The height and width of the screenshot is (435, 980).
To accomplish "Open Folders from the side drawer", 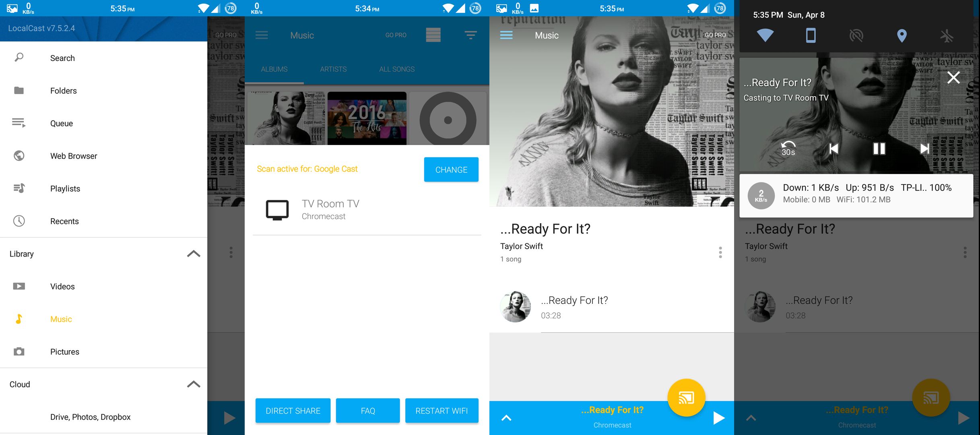I will click(103, 91).
